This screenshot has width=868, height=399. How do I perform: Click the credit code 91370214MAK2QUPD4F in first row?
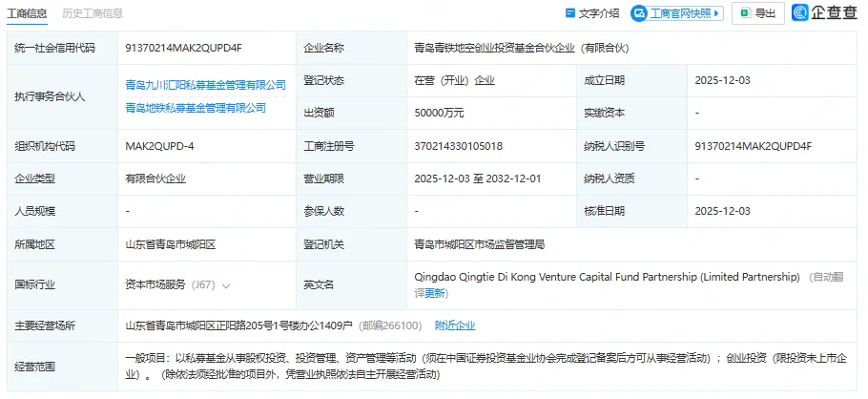click(183, 47)
